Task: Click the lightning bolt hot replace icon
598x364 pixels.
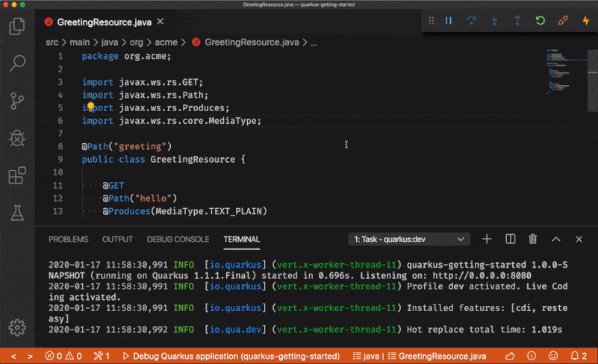Action: (x=585, y=21)
